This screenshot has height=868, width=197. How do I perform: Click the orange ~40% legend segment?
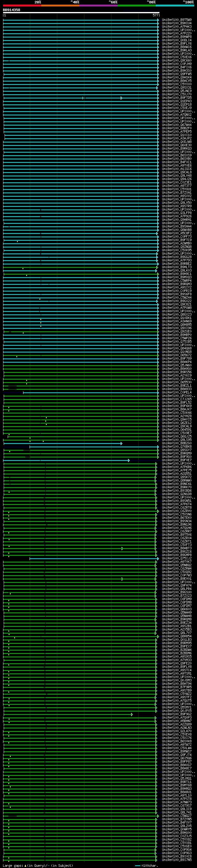coord(60,6)
